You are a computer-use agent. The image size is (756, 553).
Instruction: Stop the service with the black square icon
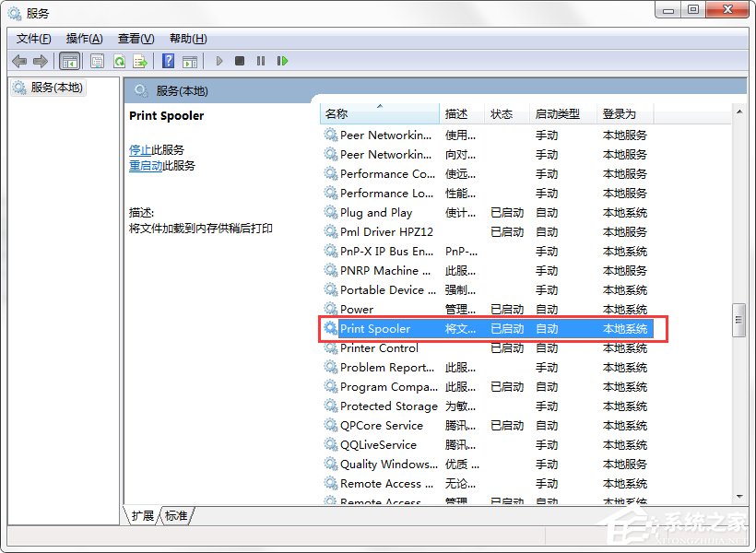pyautogui.click(x=240, y=61)
